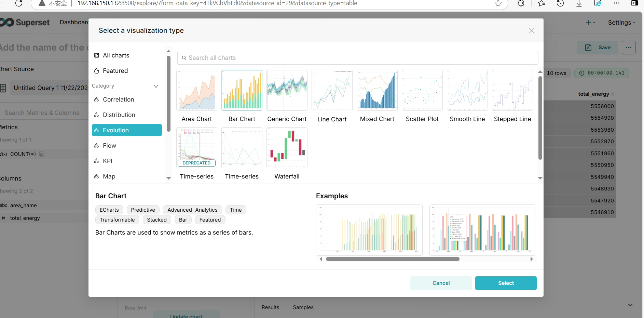Cancel the visualization selection
The height and width of the screenshot is (318, 644).
[x=441, y=283]
